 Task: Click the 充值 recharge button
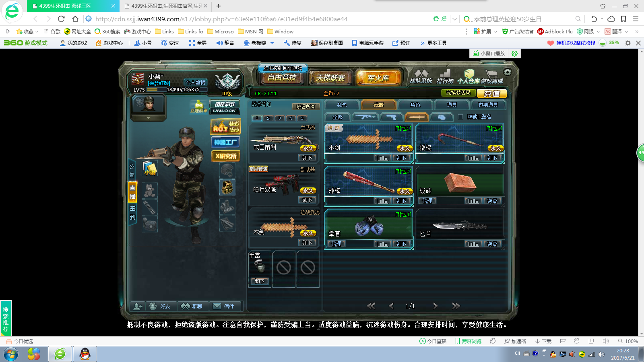point(492,94)
